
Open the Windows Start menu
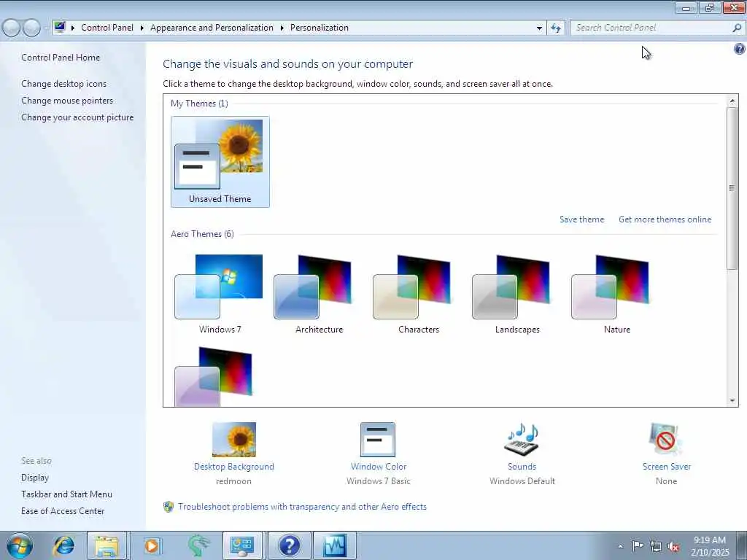point(20,545)
